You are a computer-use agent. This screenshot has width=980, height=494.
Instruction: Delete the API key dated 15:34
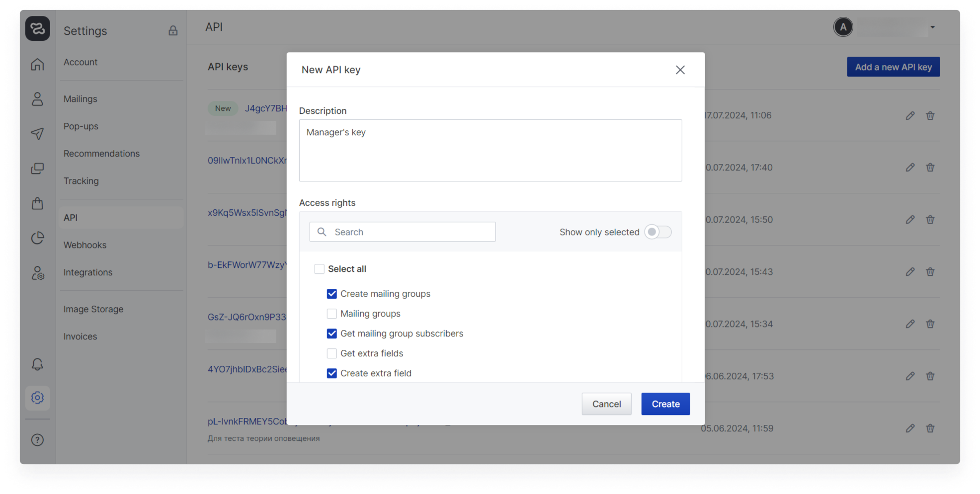click(930, 324)
